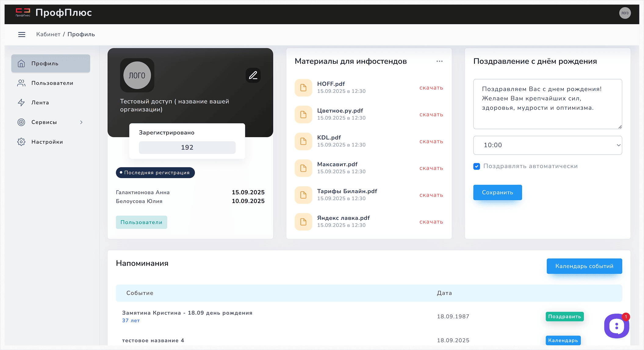Viewport: 644px width, 350px height.
Task: Toggle Поздравлять автоматически checkbox
Action: click(x=477, y=166)
